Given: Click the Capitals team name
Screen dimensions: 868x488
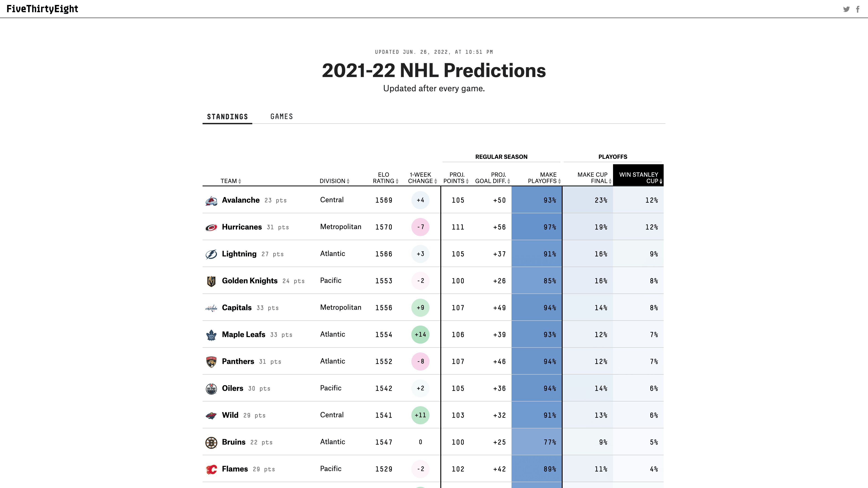Looking at the screenshot, I should click(x=236, y=307).
